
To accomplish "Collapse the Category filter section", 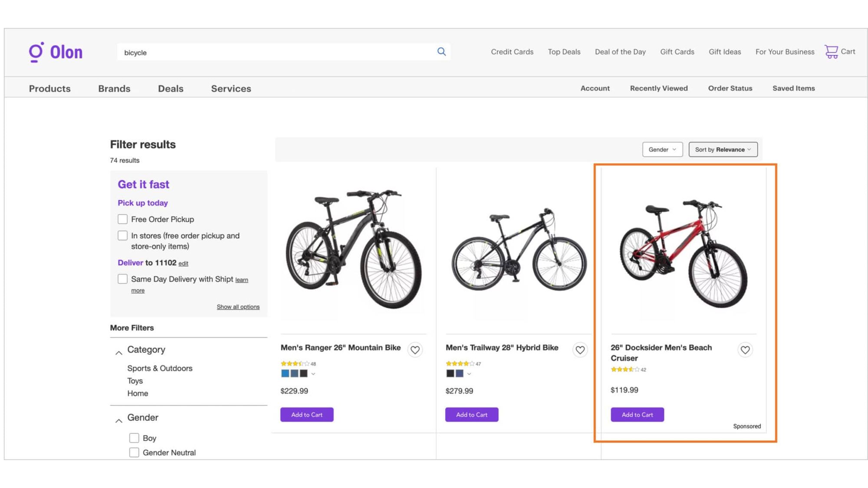I will 118,352.
